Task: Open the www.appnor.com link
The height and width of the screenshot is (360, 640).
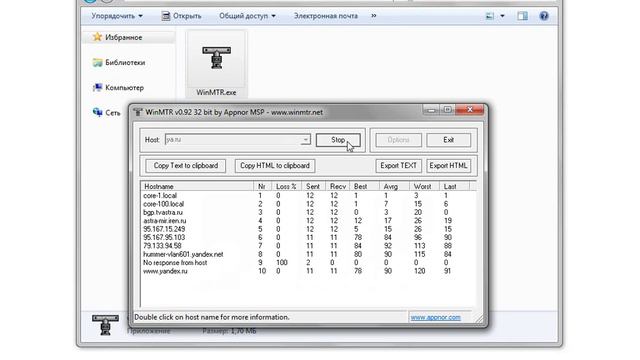Action: pyautogui.click(x=436, y=317)
